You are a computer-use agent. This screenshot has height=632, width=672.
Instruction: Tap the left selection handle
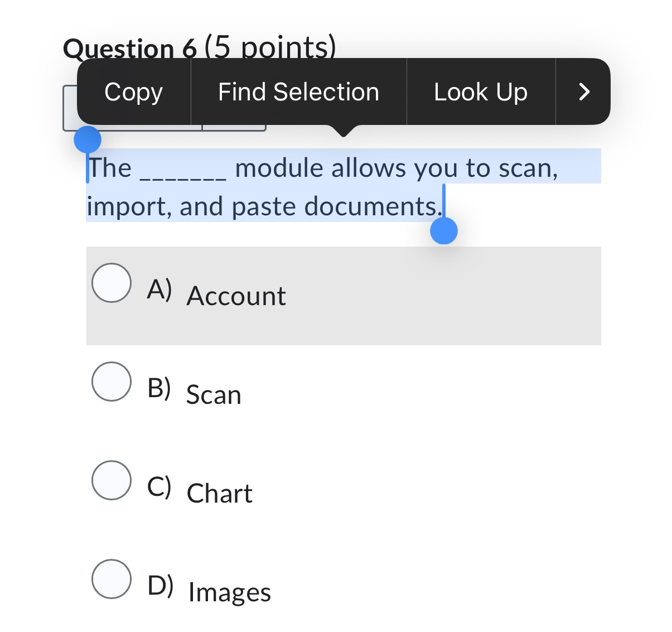[x=88, y=140]
